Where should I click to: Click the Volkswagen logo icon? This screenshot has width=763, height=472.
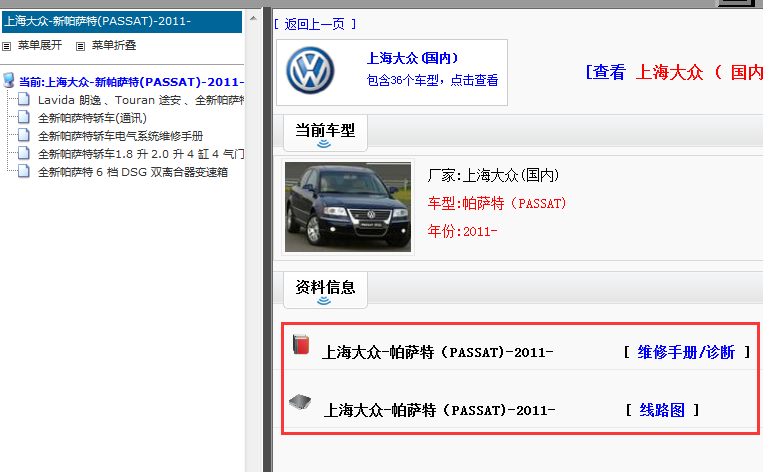pos(310,71)
